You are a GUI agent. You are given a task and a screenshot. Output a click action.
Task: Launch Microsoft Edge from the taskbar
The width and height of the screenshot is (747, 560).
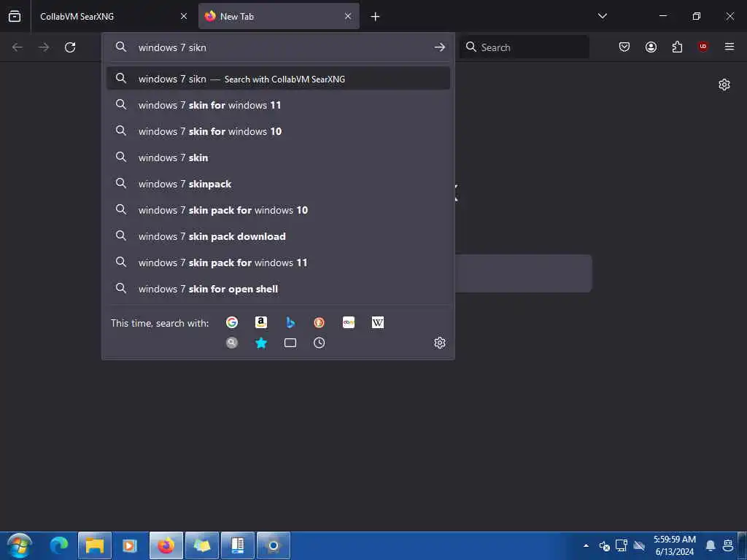(x=59, y=545)
